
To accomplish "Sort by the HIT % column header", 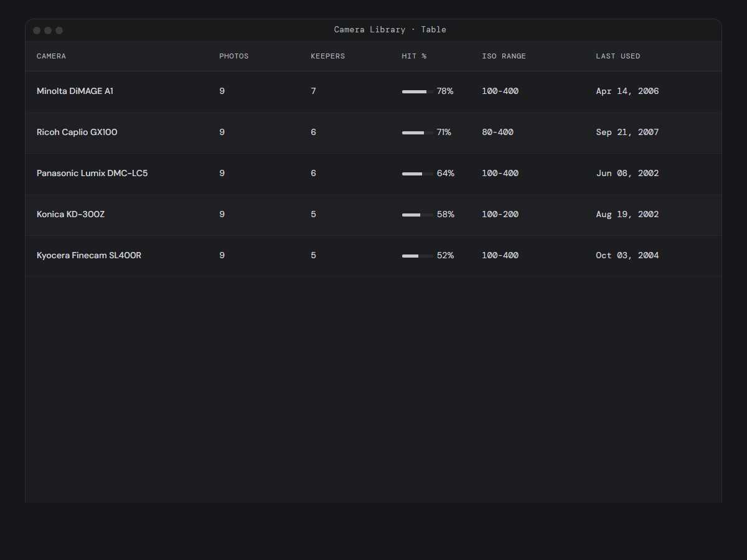I will tap(414, 56).
